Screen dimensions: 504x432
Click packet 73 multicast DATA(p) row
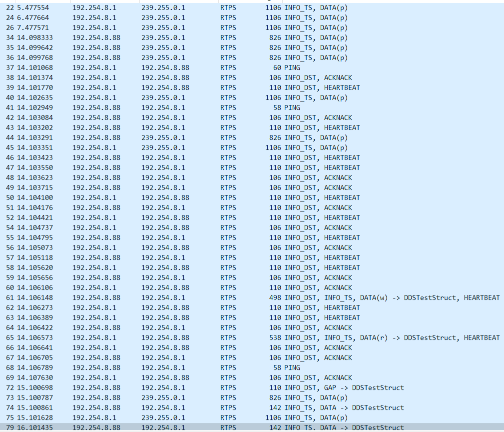coord(200,397)
